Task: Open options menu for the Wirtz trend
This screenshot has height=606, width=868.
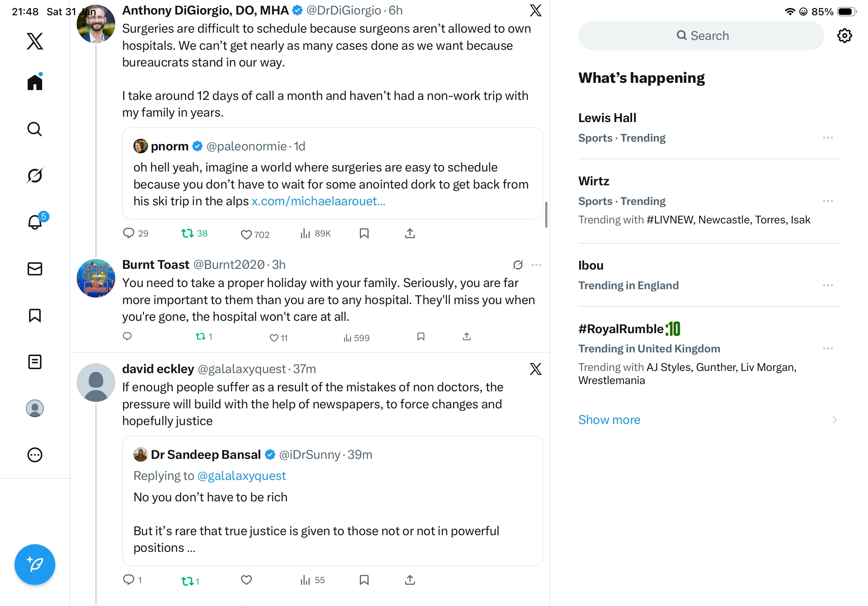Action: [x=827, y=201]
